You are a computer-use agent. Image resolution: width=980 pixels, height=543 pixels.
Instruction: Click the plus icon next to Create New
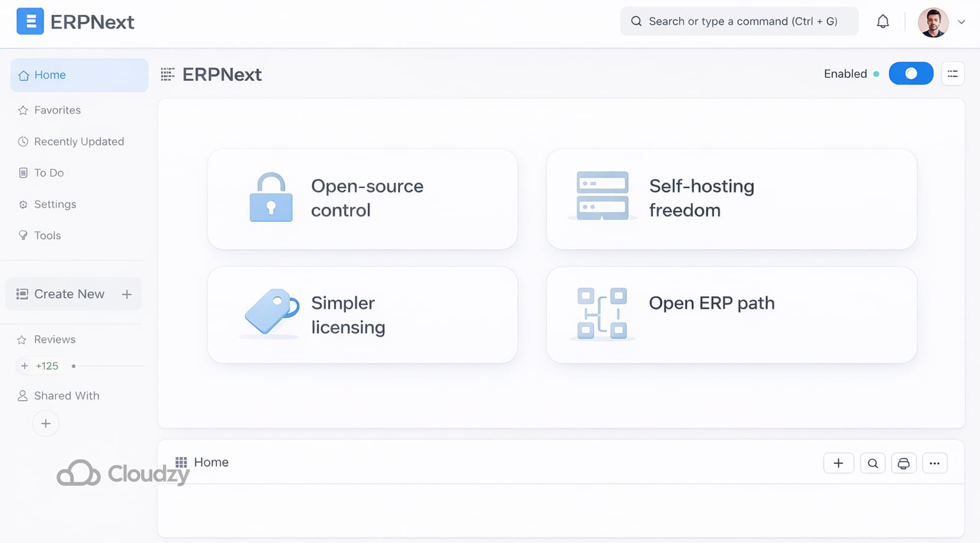(x=127, y=293)
